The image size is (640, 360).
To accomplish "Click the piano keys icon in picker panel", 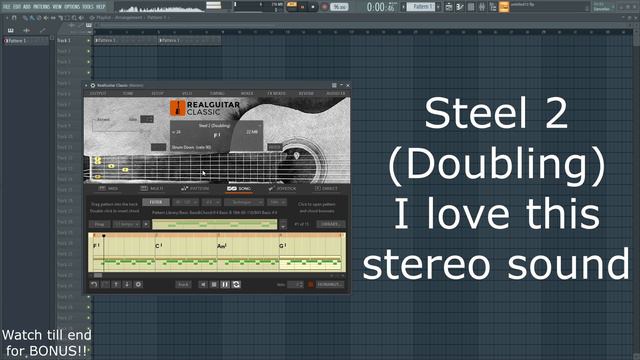I will [x=11, y=30].
